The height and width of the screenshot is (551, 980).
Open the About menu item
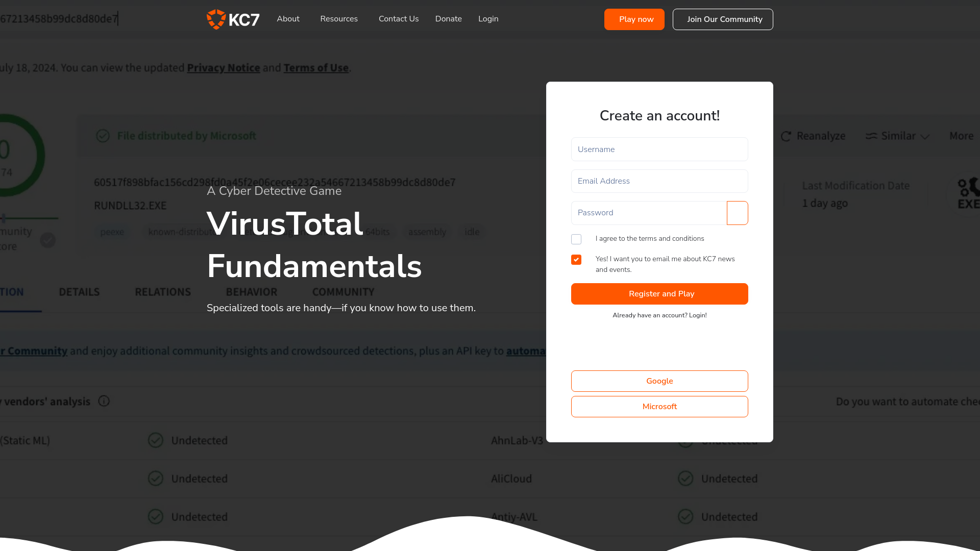coord(288,18)
